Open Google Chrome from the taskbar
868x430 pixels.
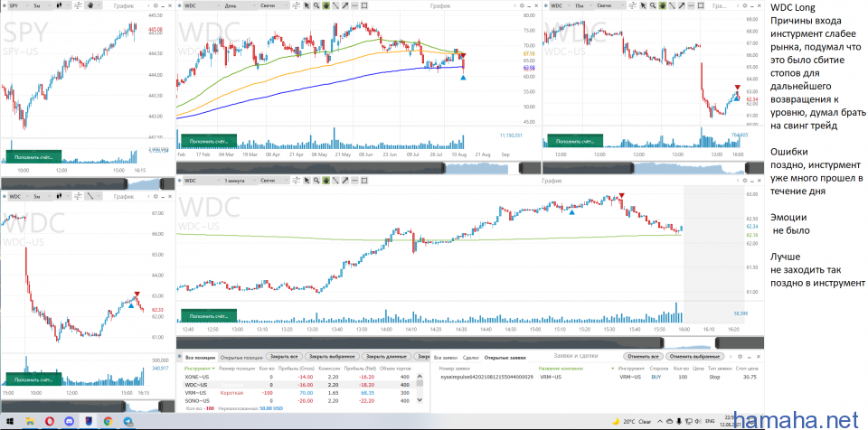click(x=108, y=421)
